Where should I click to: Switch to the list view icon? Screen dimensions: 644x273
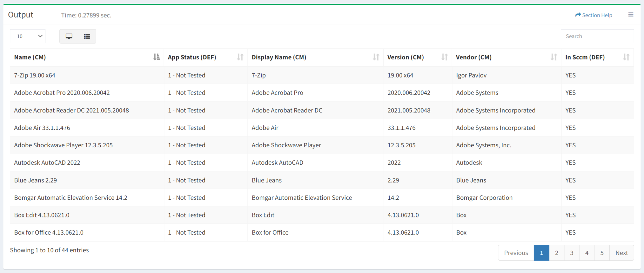click(x=87, y=36)
